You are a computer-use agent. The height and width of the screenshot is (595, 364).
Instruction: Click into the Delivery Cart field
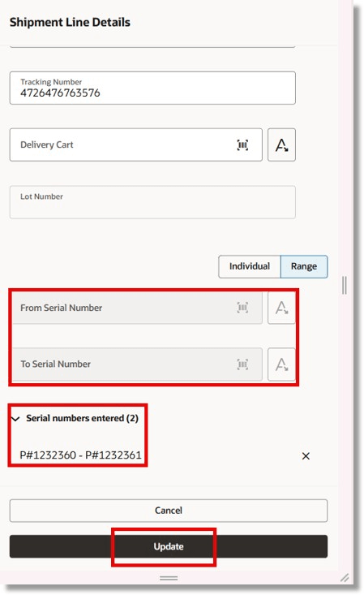click(135, 145)
